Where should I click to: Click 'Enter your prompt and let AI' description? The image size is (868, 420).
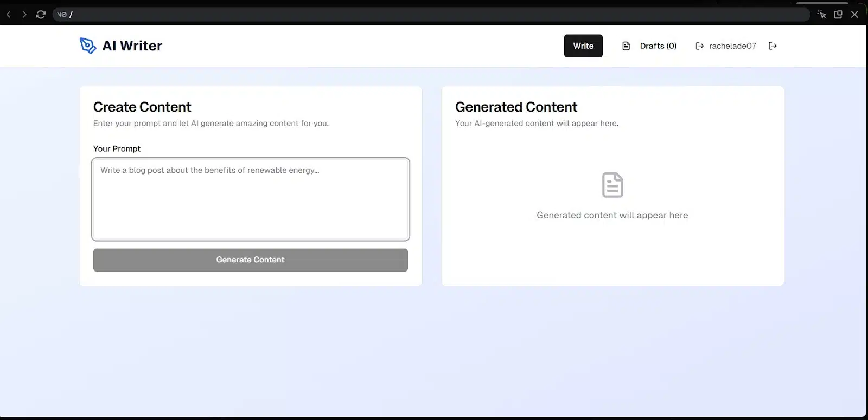click(x=211, y=124)
